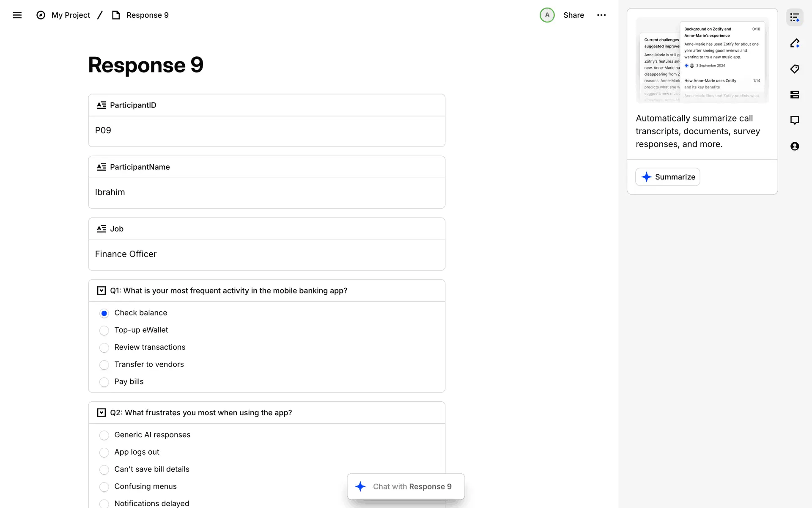Open the person profile sidebar icon
The image size is (812, 508).
795,146
